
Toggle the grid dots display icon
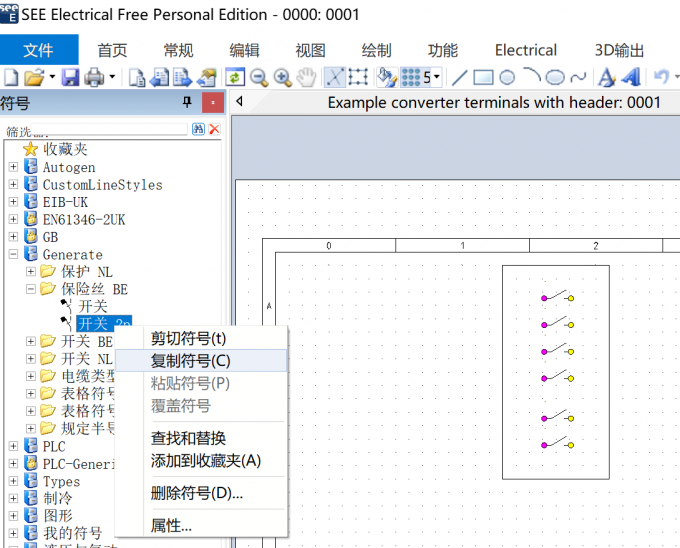pyautogui.click(x=410, y=78)
